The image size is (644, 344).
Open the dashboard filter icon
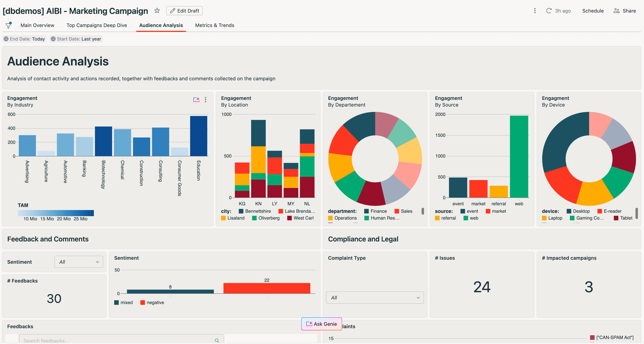coord(8,25)
